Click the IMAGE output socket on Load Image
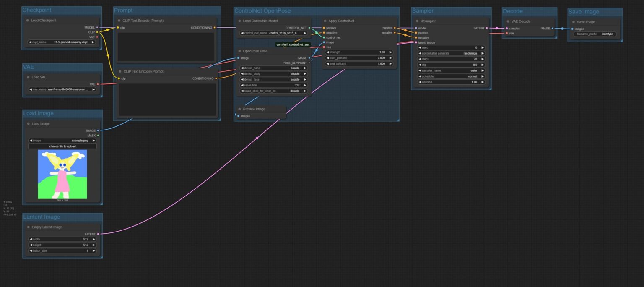 point(98,130)
